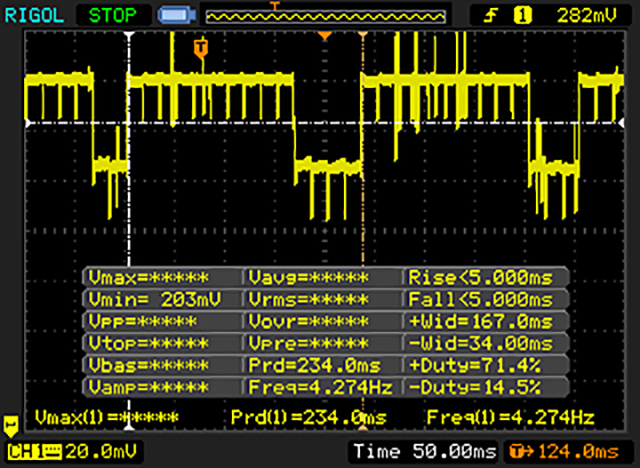Viewport: 640px width, 468px height.
Task: Click the Vmax=***** measurement cell
Action: [x=162, y=278]
